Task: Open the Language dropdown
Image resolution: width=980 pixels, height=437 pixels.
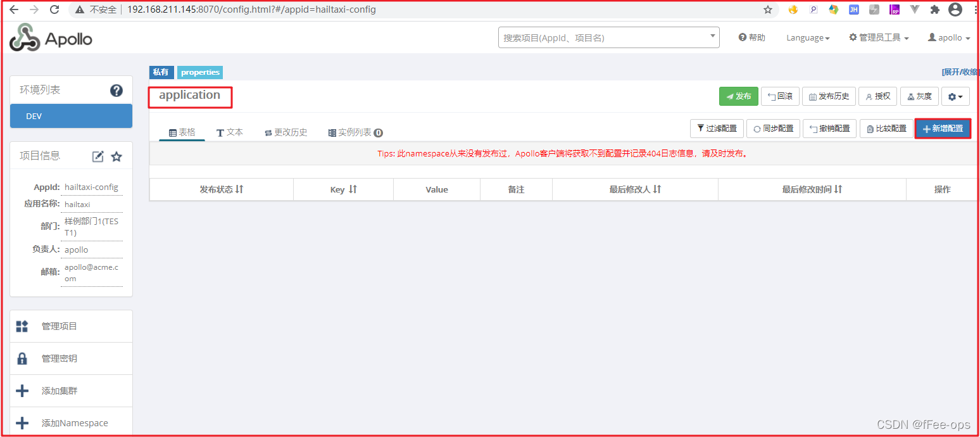Action: click(x=808, y=38)
